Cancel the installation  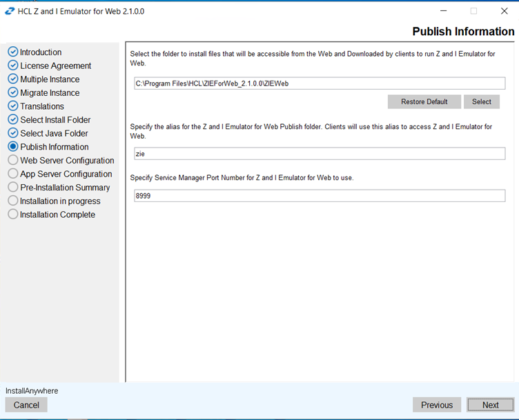[26, 405]
